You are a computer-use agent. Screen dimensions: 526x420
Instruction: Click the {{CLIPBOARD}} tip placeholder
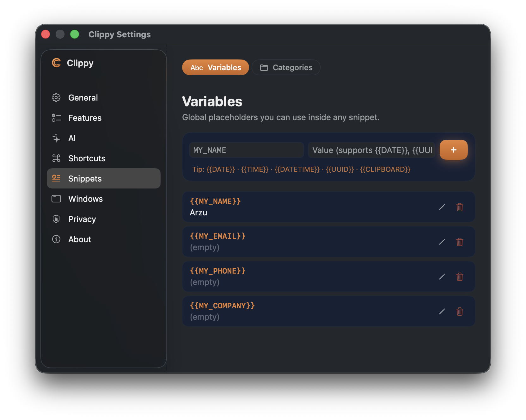click(385, 169)
